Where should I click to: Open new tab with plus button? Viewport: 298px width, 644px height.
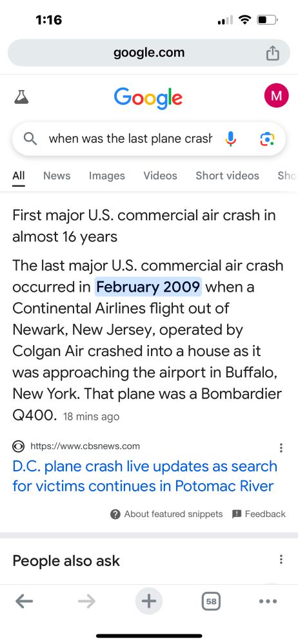149,601
